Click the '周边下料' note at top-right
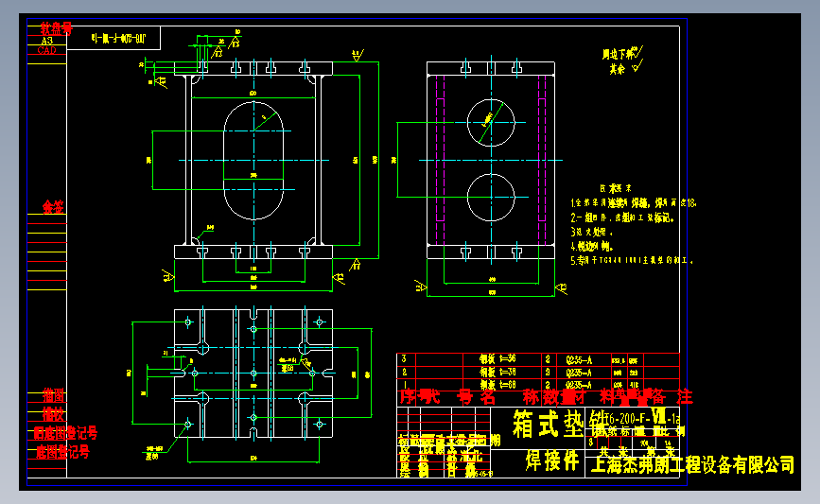Viewport: 820px width, 504px height. point(619,53)
